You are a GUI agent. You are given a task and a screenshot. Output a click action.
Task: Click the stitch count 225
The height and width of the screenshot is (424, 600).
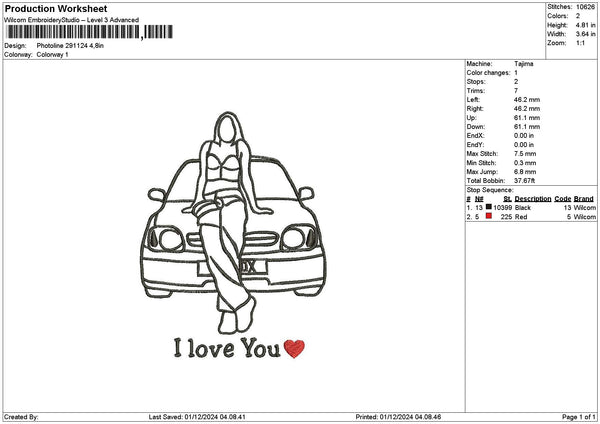coord(506,217)
